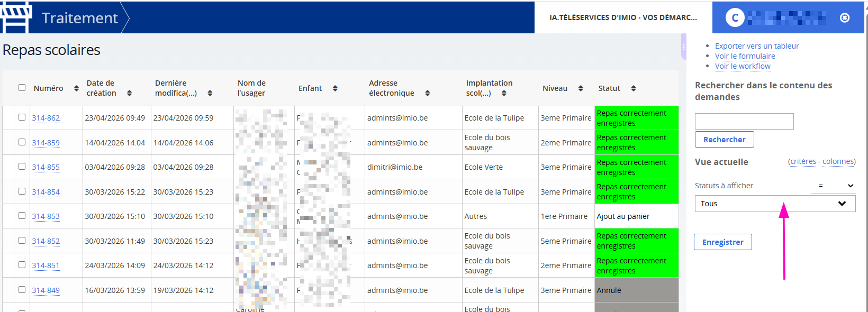Open the storefront home logo icon
This screenshot has width=868, height=312.
coord(16,17)
